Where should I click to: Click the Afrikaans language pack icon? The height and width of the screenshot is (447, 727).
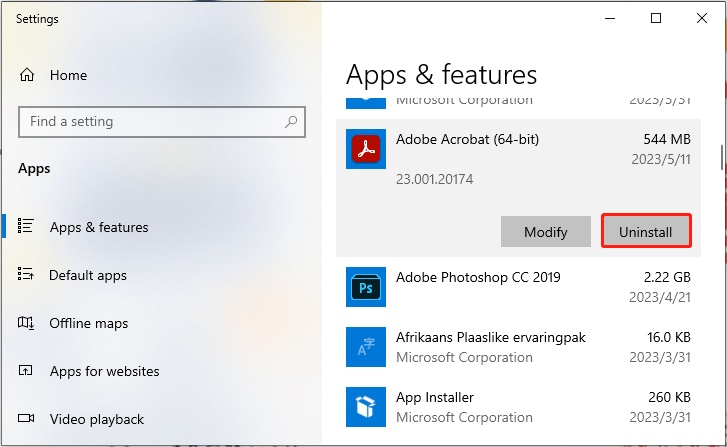point(366,347)
